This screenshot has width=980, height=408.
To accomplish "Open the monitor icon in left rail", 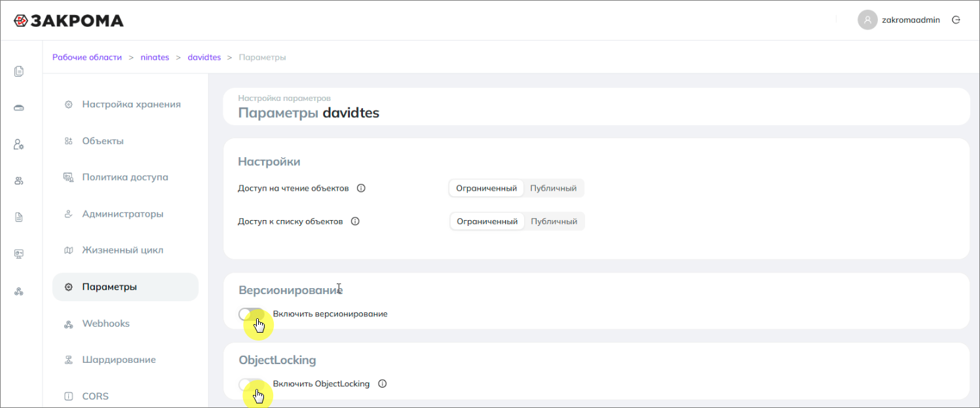I will point(19,254).
